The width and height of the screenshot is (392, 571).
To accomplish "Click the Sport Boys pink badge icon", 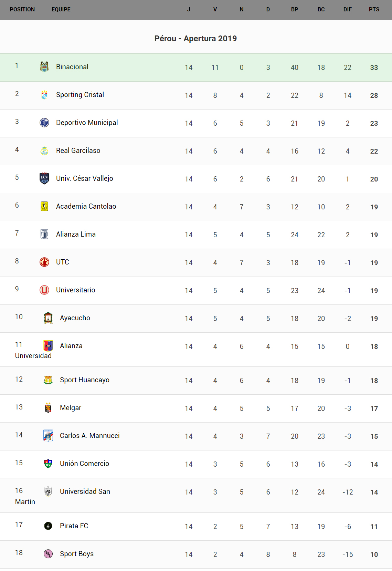I will click(48, 554).
